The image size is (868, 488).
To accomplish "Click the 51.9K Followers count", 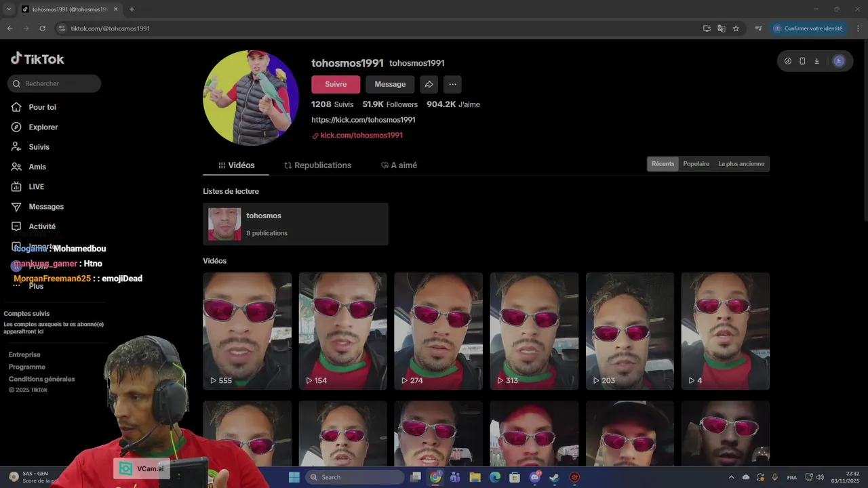I will click(390, 104).
